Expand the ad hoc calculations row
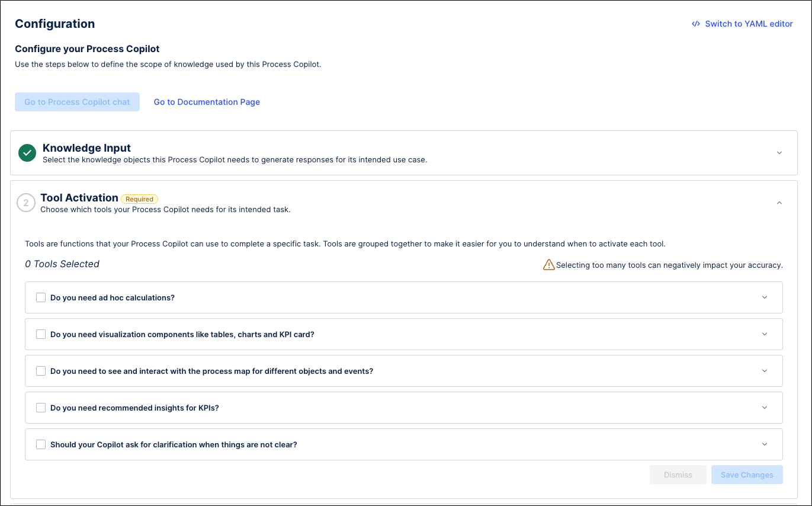Viewport: 812px width, 506px height. pyautogui.click(x=765, y=297)
